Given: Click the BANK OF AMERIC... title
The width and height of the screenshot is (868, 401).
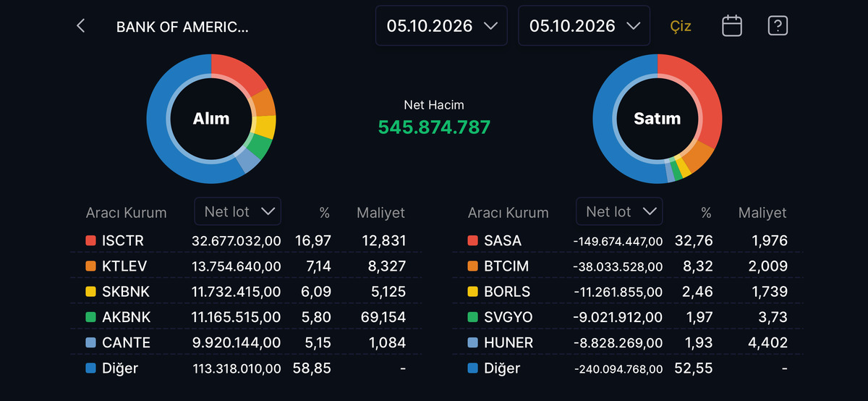Looking at the screenshot, I should pos(182,28).
